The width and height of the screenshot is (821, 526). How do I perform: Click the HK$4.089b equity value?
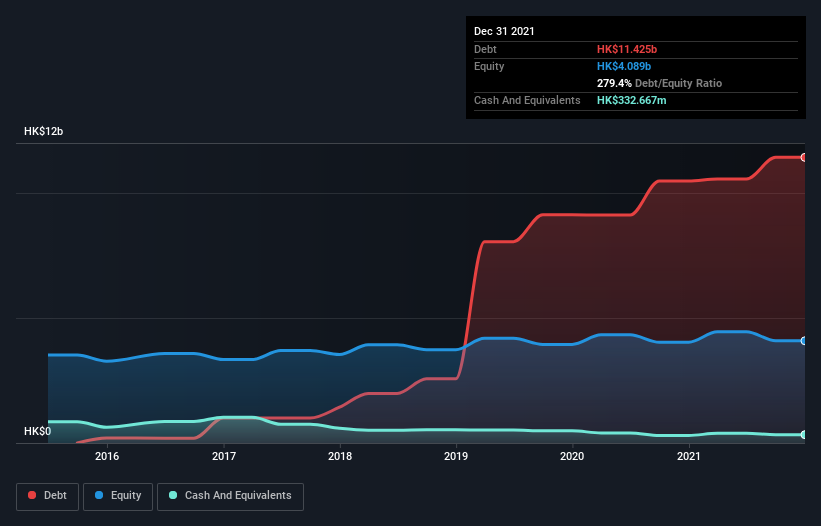click(624, 66)
